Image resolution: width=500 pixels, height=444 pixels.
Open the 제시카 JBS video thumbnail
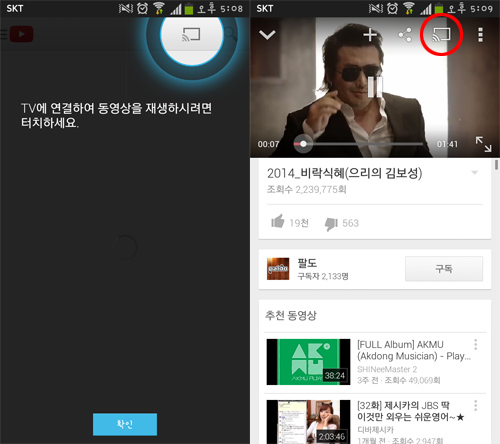308,422
